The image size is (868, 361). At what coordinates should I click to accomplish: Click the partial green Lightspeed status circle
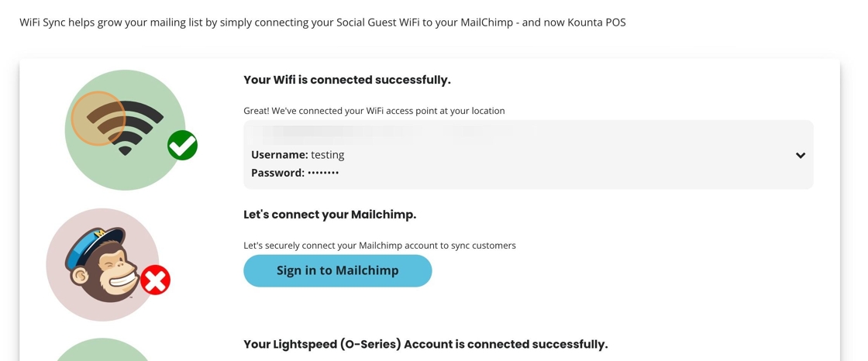(x=102, y=350)
